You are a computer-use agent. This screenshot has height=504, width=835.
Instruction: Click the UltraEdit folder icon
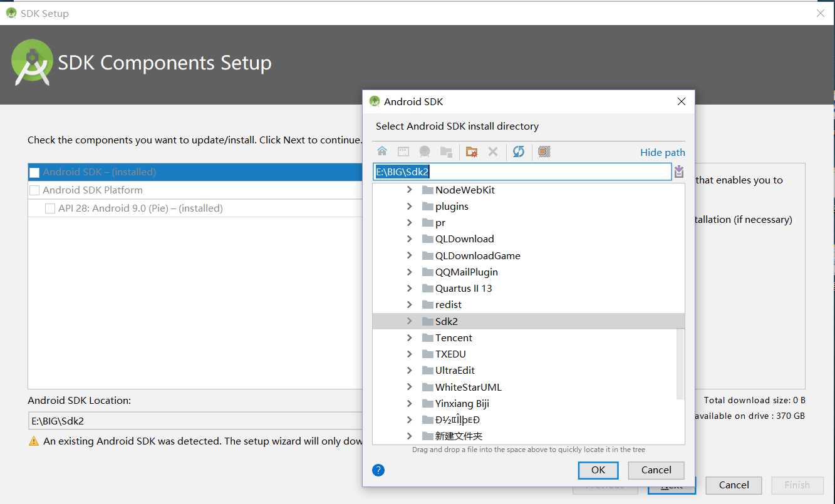pos(428,370)
